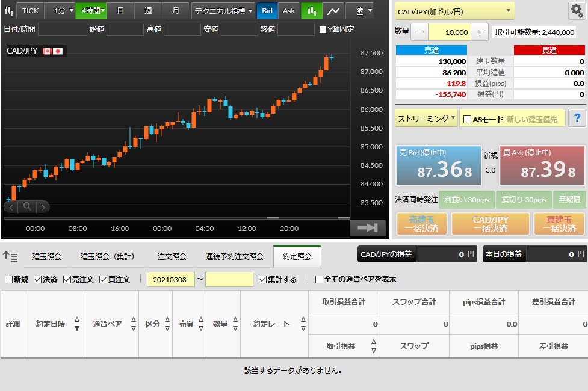Sort by 取引損益 column arrows
Screen dimensions: 588x391
(x=374, y=346)
